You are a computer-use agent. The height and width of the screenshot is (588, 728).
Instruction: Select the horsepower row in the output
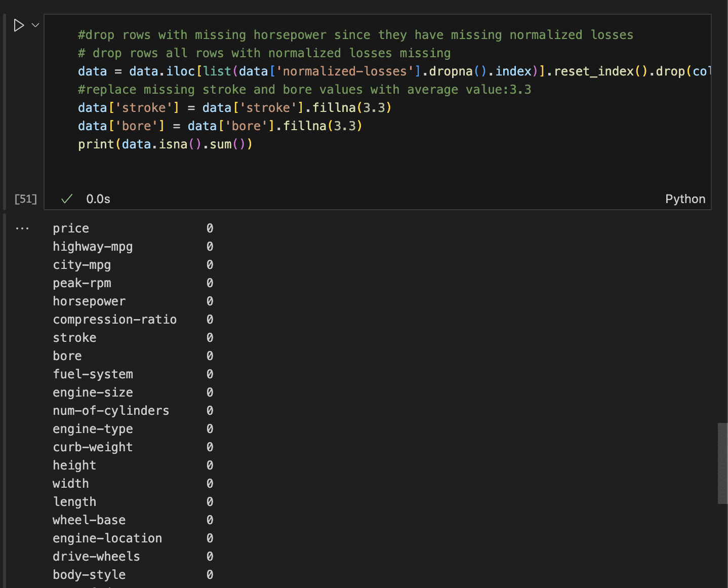click(x=89, y=301)
